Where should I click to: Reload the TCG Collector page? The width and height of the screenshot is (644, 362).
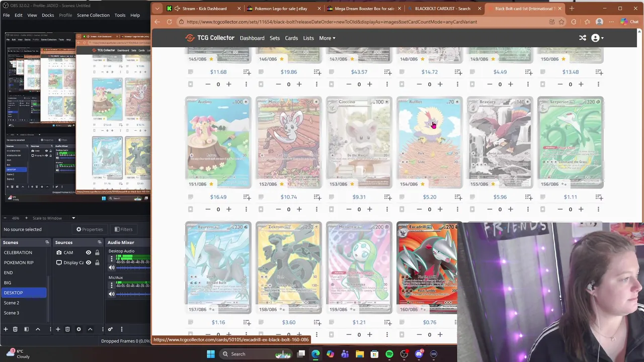pyautogui.click(x=169, y=22)
